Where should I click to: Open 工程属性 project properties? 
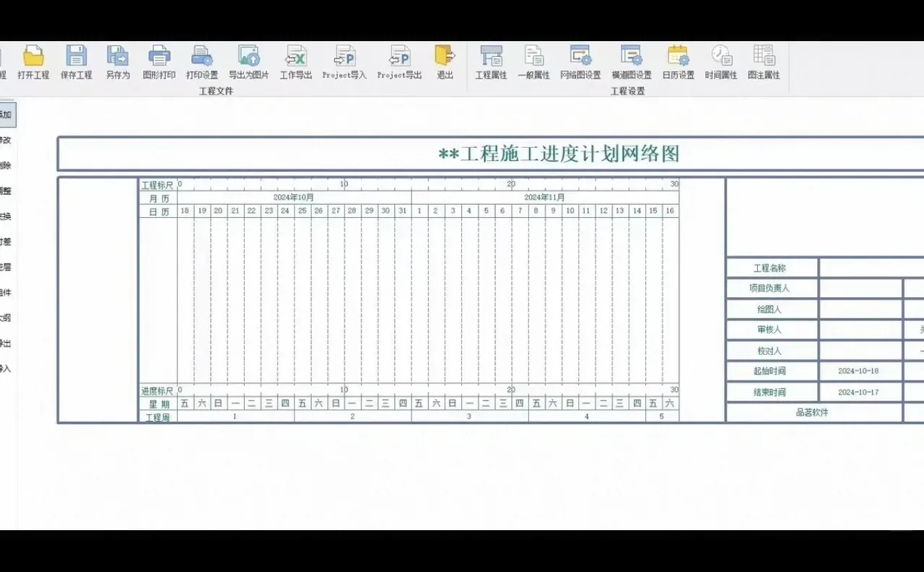pos(492,61)
